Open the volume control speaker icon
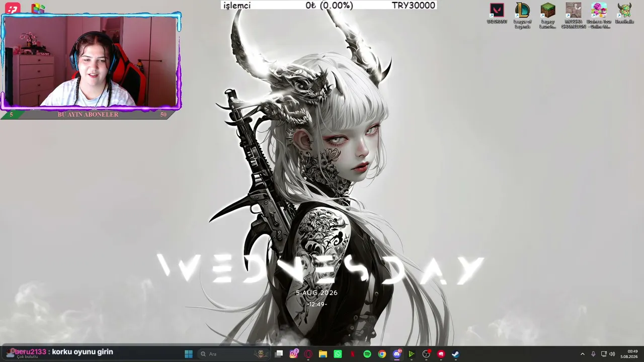 (x=612, y=354)
